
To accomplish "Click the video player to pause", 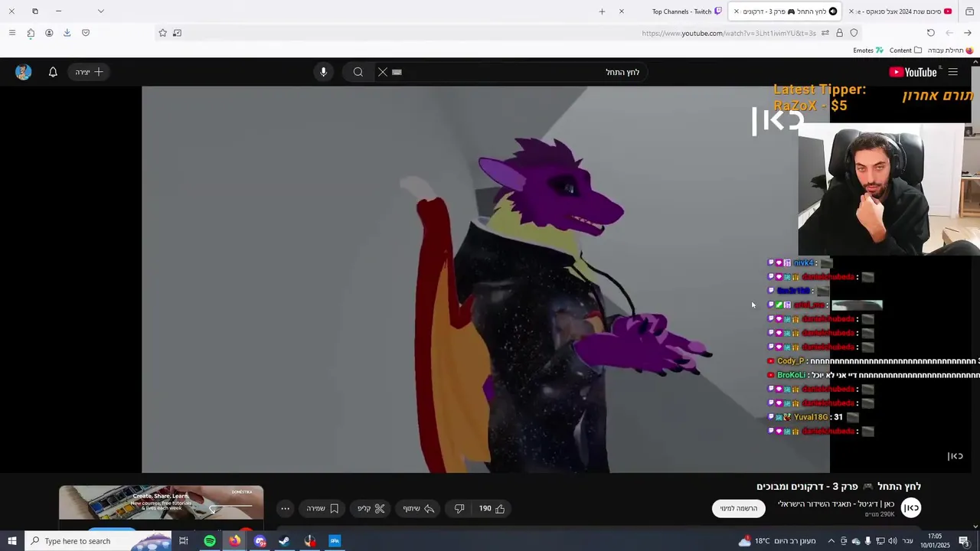I will click(485, 279).
